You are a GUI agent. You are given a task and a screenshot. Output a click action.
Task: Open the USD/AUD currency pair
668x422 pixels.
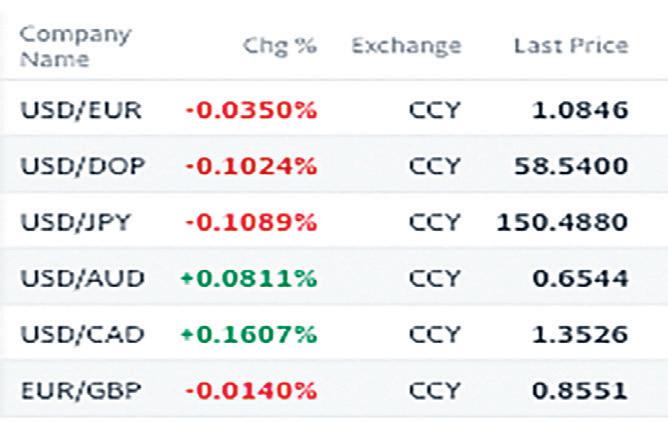(83, 278)
